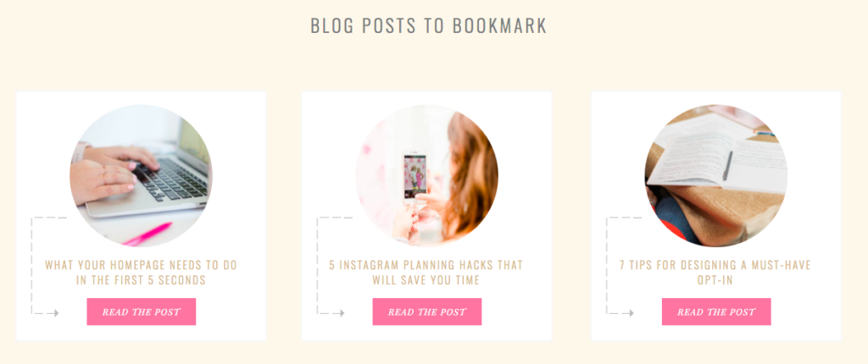Click the gray pen on the open notebook
The height and width of the screenshot is (364, 868).
(x=727, y=165)
